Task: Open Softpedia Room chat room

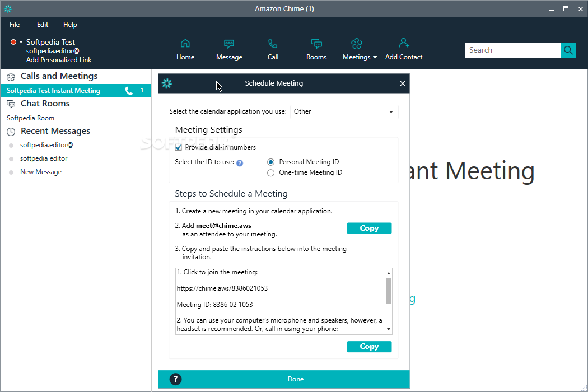Action: (x=30, y=118)
